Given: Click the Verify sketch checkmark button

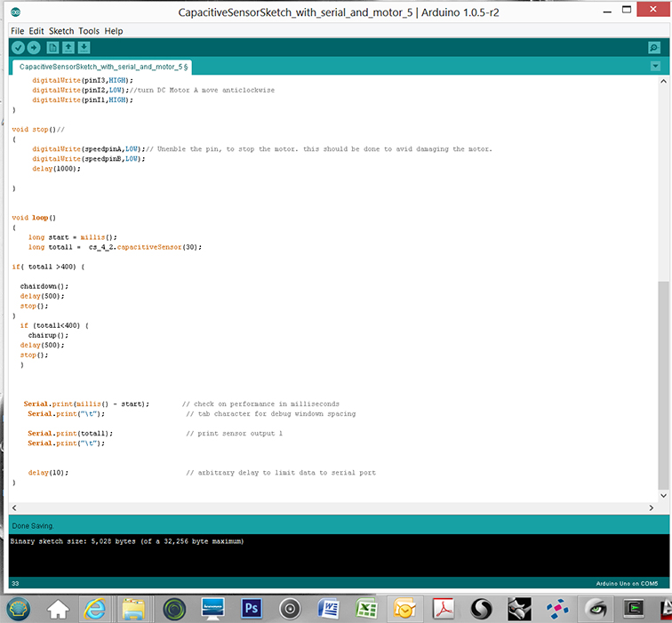Looking at the screenshot, I should pos(18,48).
